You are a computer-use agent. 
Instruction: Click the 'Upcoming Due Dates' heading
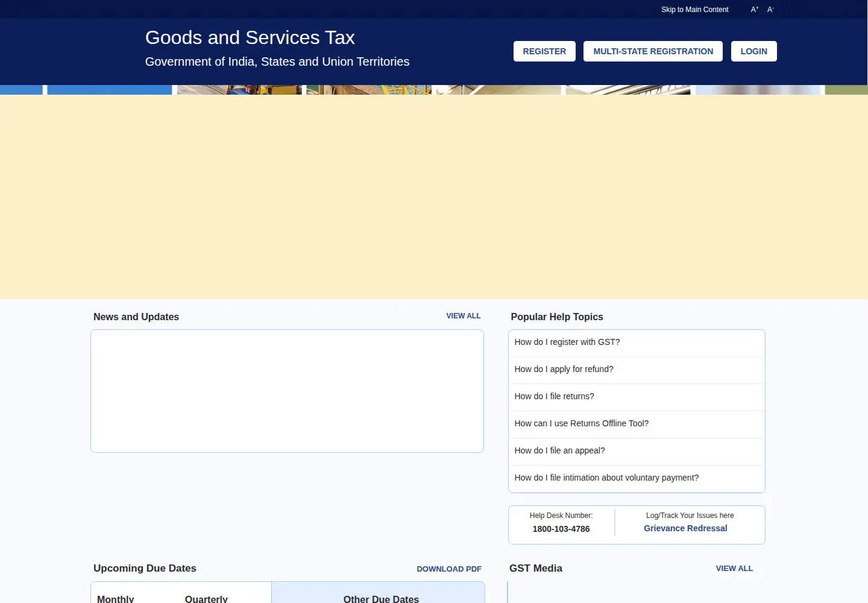[x=145, y=568]
